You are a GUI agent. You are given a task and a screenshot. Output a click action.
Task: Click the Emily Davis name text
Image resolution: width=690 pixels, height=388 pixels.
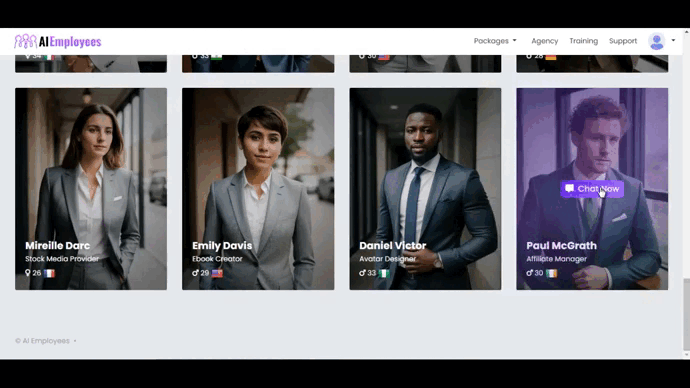point(222,245)
